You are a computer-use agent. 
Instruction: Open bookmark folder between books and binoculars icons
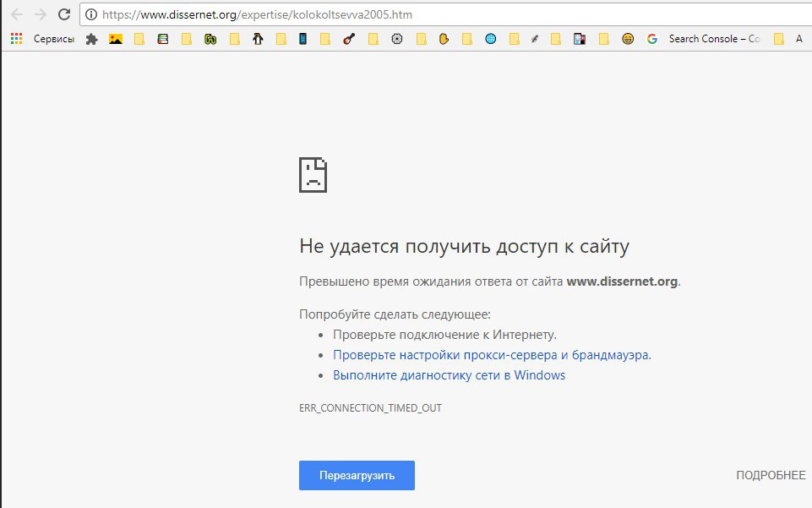coord(187,39)
